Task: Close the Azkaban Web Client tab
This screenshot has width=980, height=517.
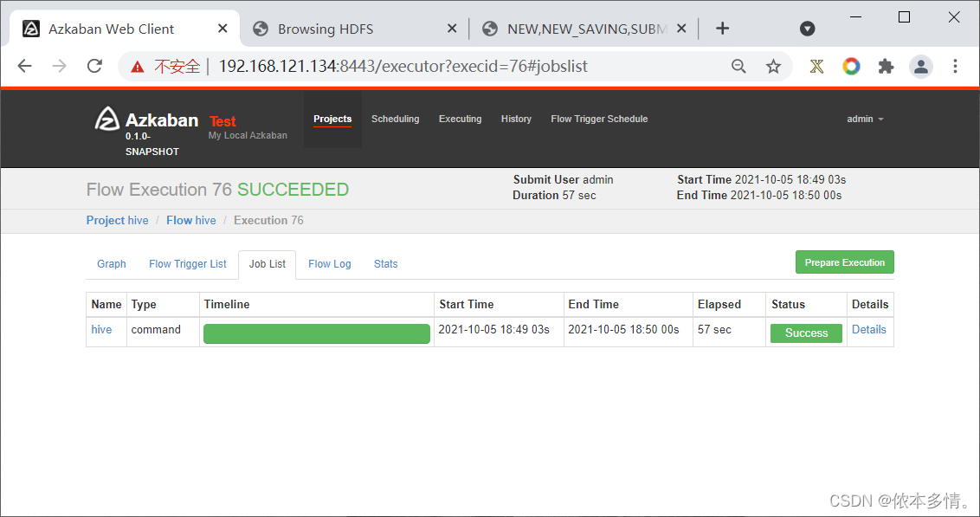Action: (x=222, y=28)
